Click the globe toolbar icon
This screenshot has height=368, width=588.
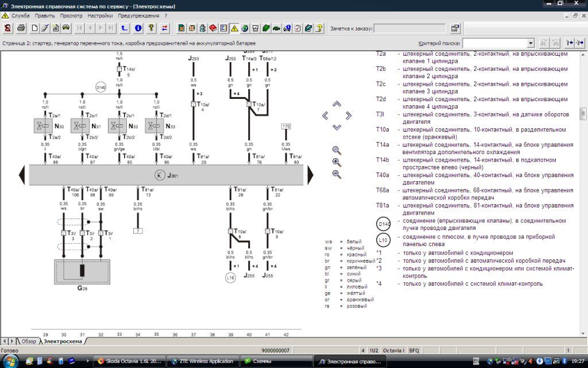coord(245,28)
